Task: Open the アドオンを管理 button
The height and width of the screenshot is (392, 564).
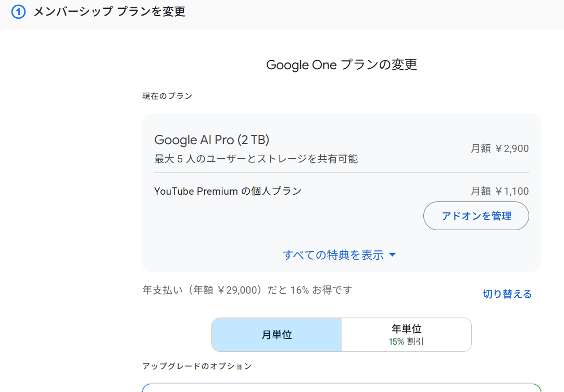Action: point(476,216)
